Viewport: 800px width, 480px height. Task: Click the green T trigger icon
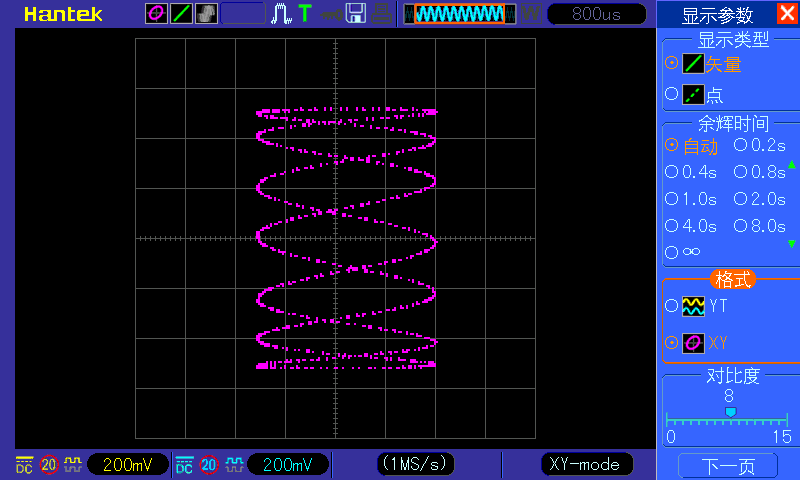coord(304,14)
